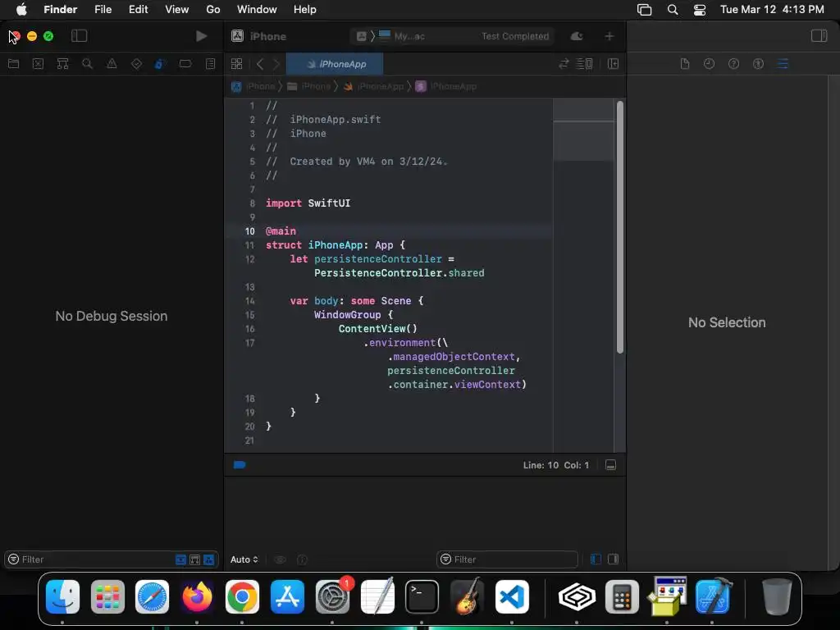
Task: Open the Debug navigator icon
Action: pos(160,64)
